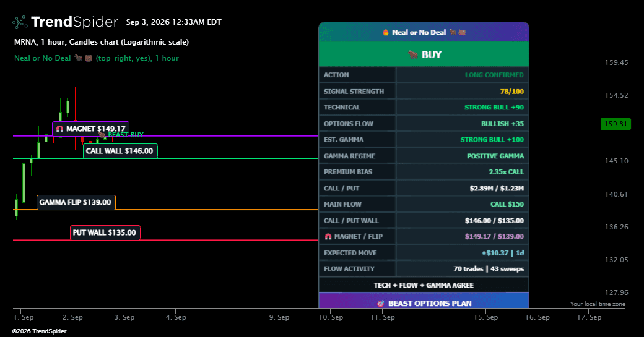The height and width of the screenshot is (337, 644).
Task: Click the '127.96' price axis label
Action: [x=617, y=292]
